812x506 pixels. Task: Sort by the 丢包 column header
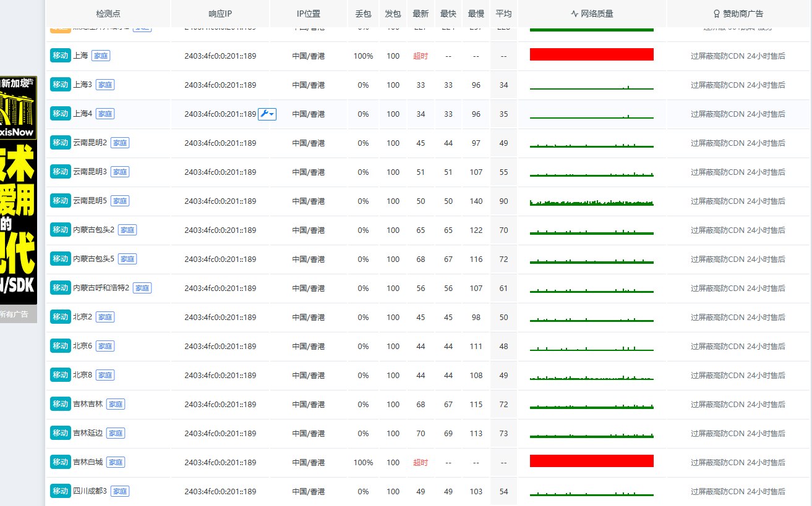pyautogui.click(x=363, y=13)
